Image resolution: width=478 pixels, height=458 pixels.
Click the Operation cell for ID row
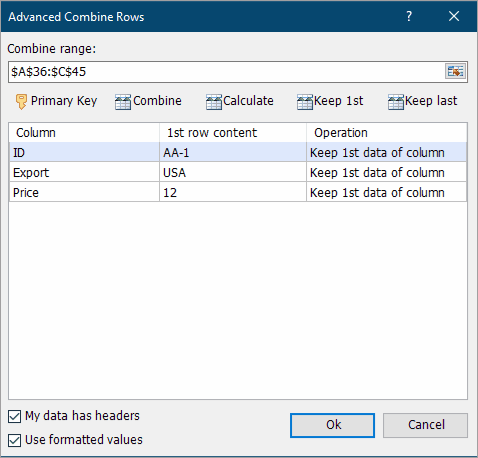pyautogui.click(x=387, y=152)
